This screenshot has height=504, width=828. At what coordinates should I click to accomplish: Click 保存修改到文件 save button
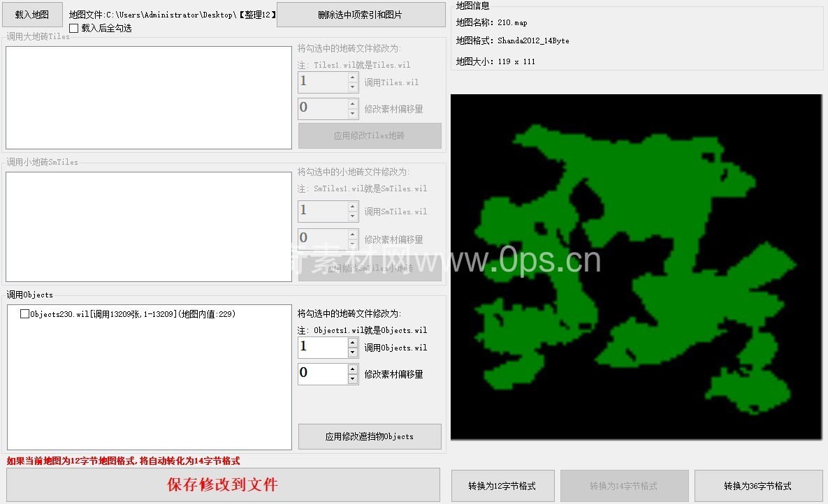[x=223, y=484]
